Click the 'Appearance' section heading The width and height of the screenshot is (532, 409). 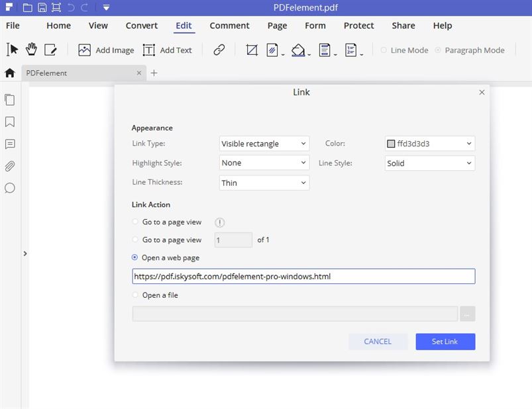click(x=152, y=128)
